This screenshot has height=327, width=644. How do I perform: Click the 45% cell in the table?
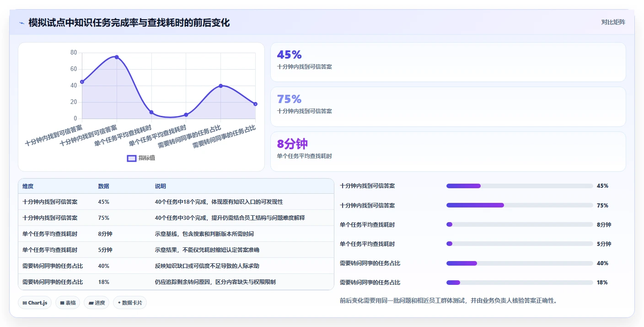coord(103,202)
